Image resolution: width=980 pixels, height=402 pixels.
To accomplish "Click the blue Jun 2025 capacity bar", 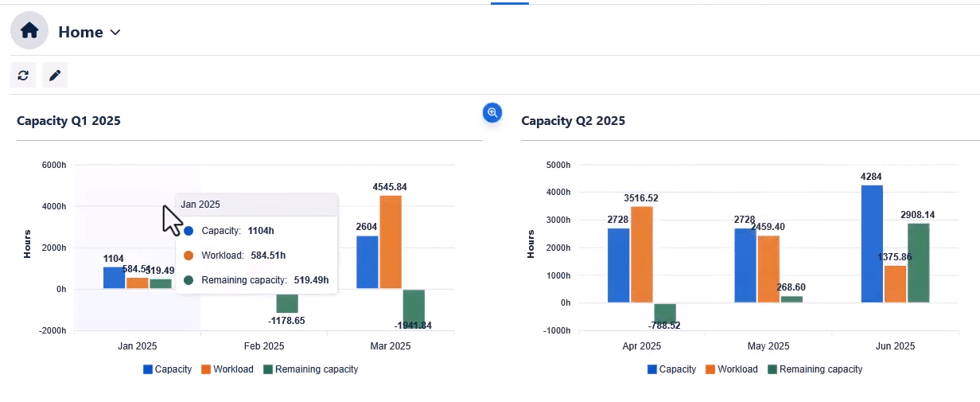I will click(x=872, y=244).
